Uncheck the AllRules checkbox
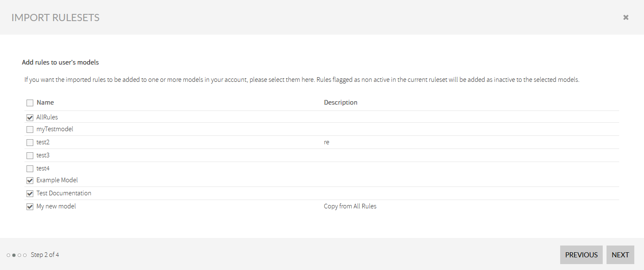Image resolution: width=644 pixels, height=270 pixels. [x=29, y=117]
